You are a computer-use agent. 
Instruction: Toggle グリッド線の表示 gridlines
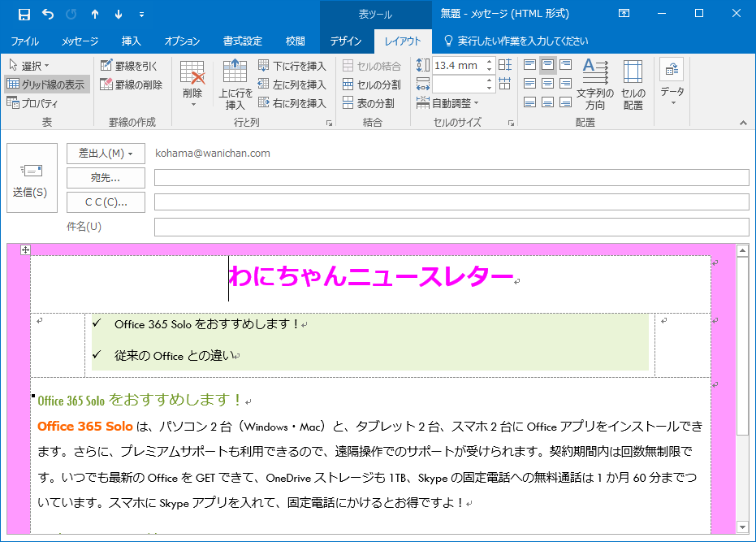pyautogui.click(x=47, y=85)
